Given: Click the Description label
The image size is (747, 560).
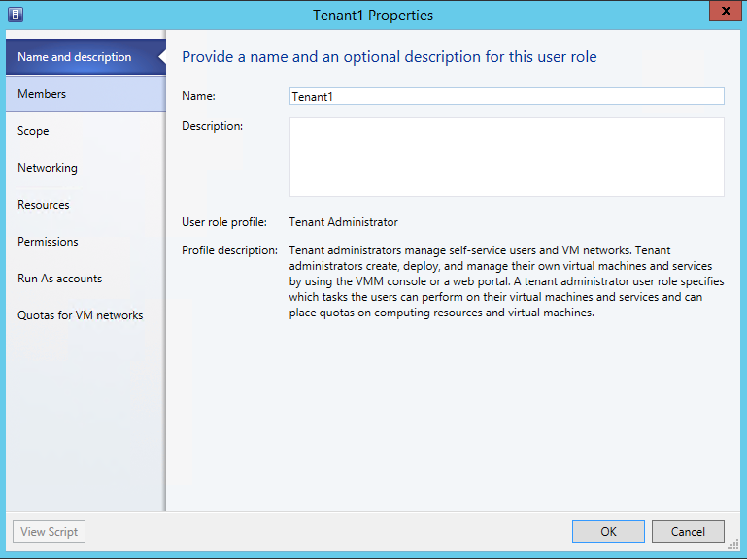Looking at the screenshot, I should pos(212,126).
